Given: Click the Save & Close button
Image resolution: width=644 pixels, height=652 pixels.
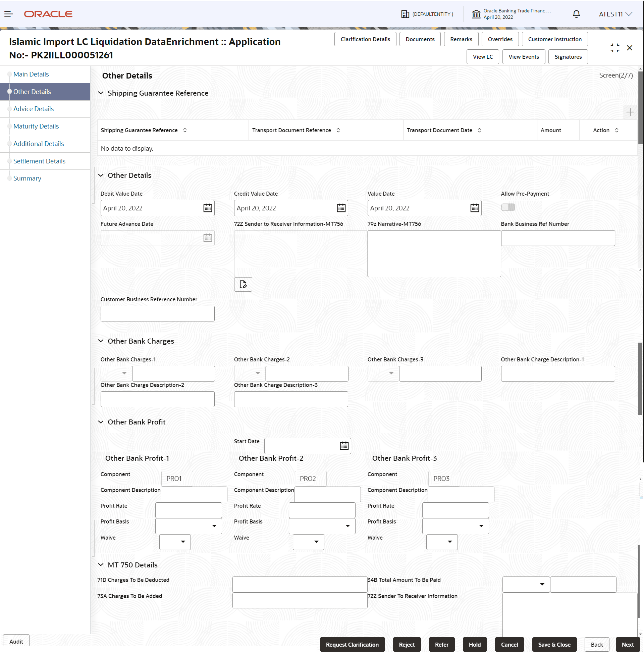Looking at the screenshot, I should coord(554,644).
